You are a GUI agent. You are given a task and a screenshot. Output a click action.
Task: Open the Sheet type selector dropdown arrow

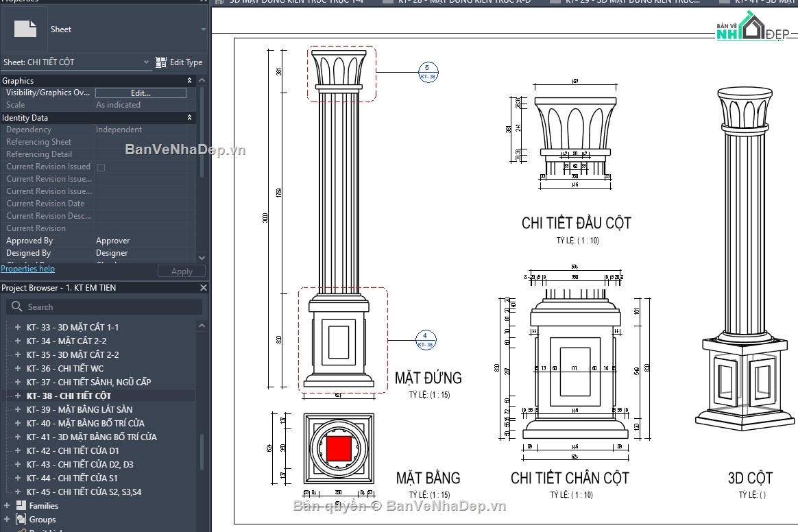coord(203,29)
